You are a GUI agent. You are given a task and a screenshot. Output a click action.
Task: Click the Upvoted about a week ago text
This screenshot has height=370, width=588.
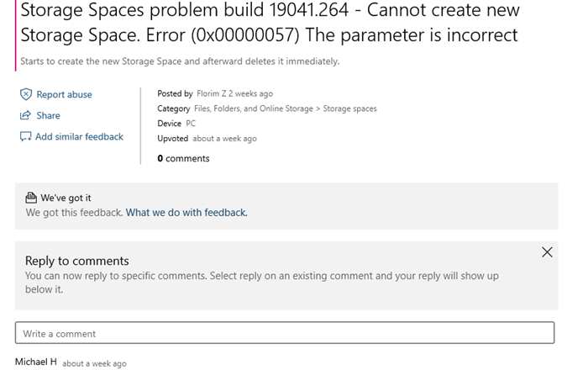[207, 139]
